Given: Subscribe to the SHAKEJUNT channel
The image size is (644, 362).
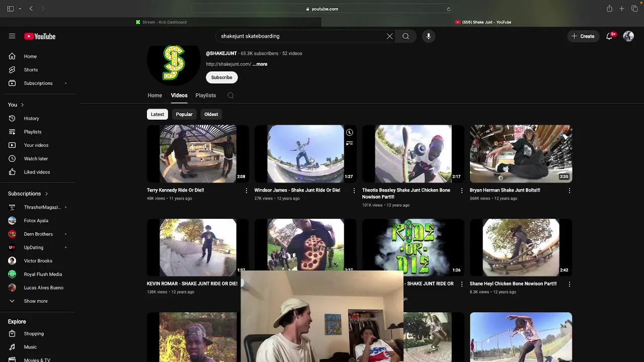Looking at the screenshot, I should (222, 77).
